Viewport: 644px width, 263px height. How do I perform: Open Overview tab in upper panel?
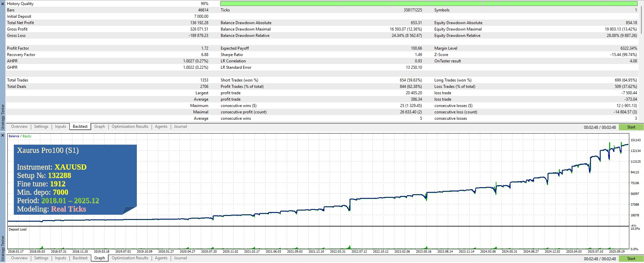pyautogui.click(x=19, y=126)
